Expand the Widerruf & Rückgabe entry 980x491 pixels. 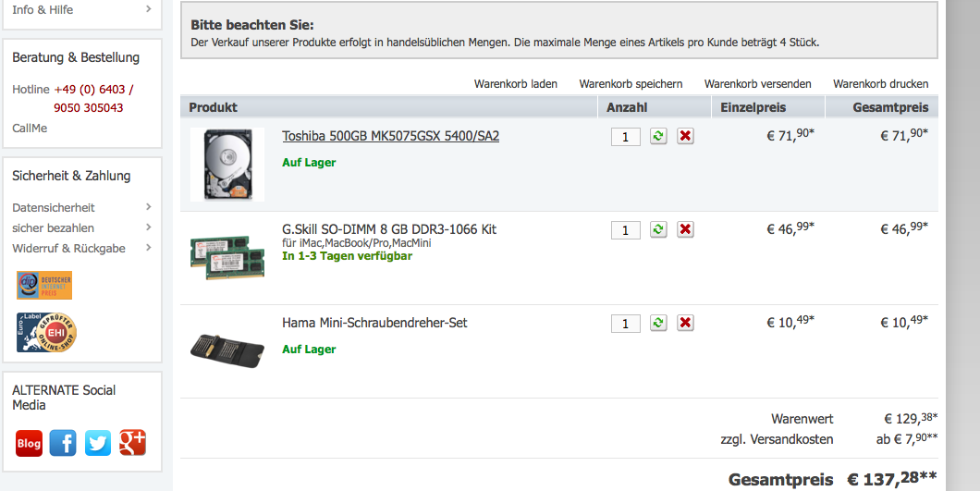click(82, 249)
